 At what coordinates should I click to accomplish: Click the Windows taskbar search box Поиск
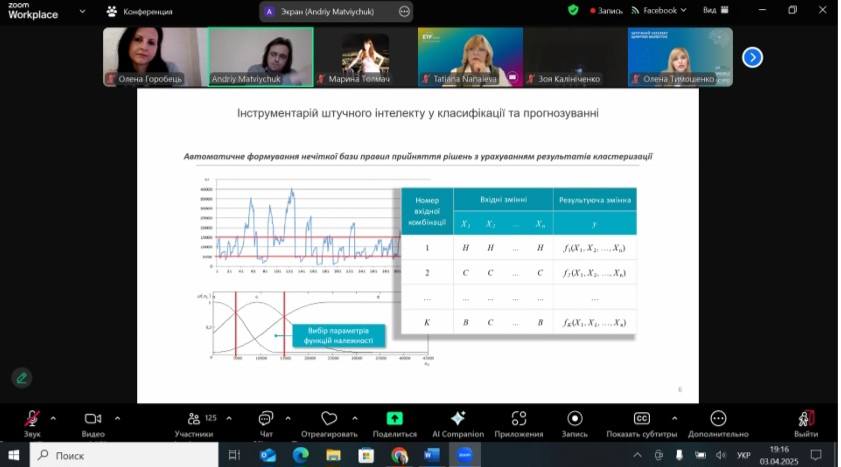tap(125, 455)
